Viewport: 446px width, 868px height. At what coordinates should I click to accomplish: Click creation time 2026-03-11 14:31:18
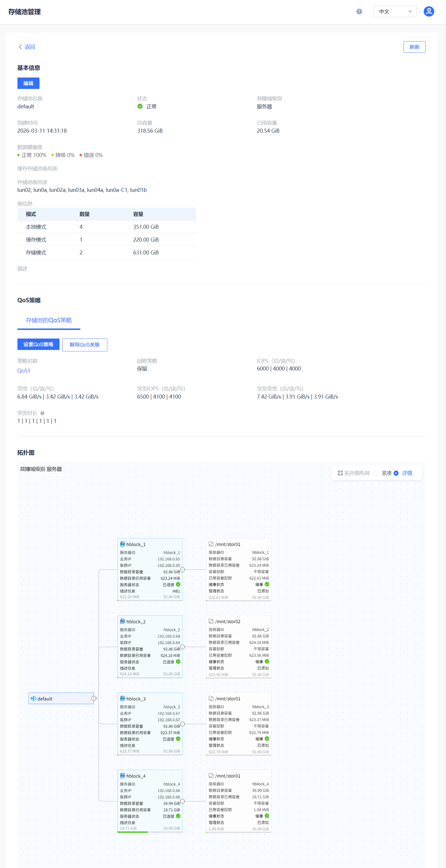42,131
